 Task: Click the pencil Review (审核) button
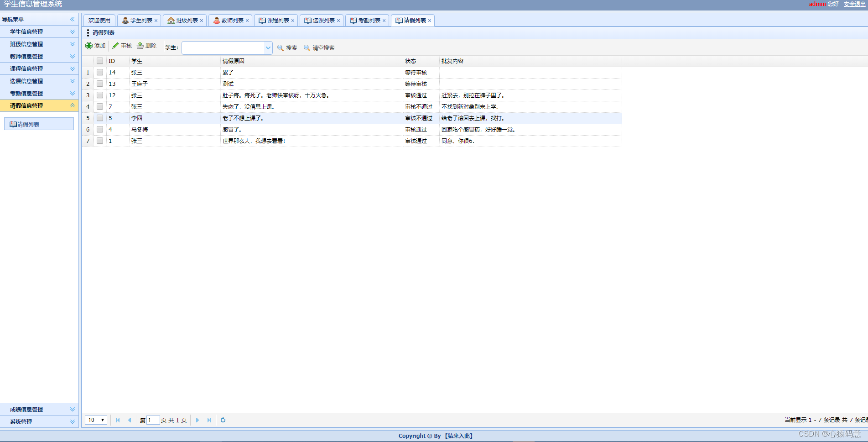click(x=122, y=46)
